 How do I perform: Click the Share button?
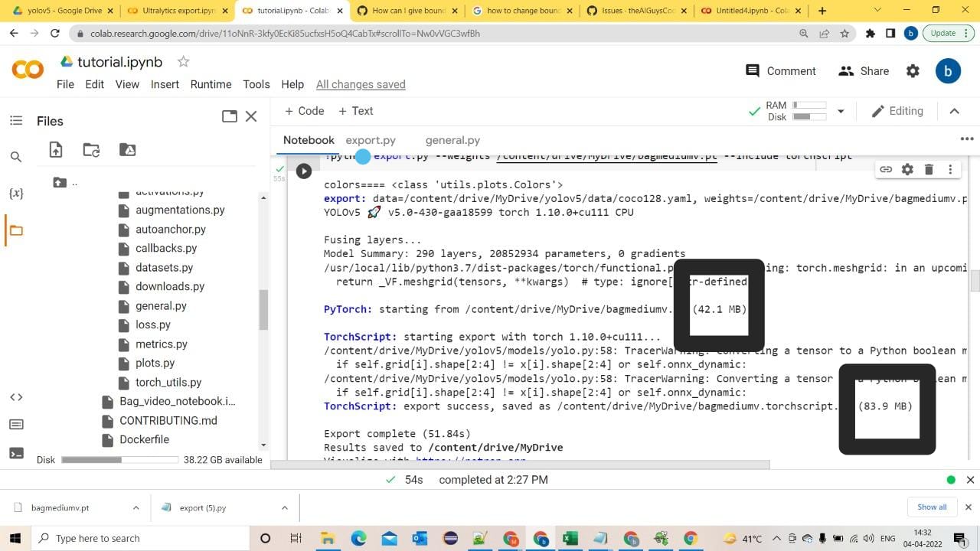[x=864, y=71]
